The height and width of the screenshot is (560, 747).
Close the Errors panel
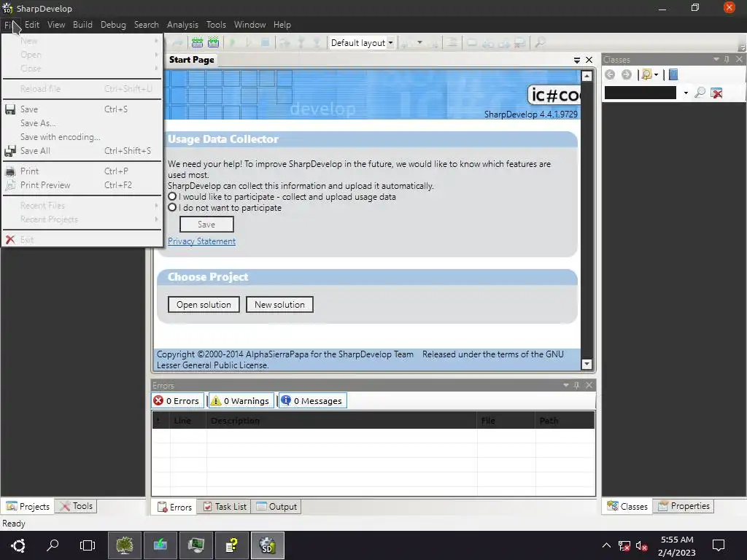tap(589, 385)
